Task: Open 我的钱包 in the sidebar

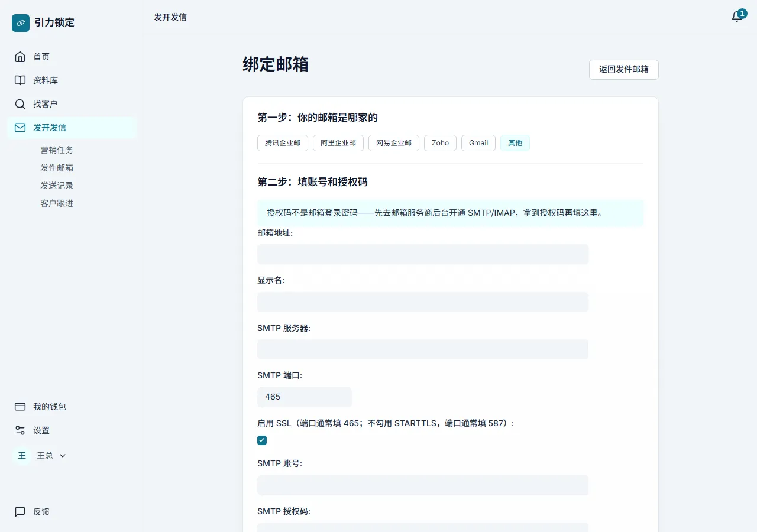Action: pos(72,407)
